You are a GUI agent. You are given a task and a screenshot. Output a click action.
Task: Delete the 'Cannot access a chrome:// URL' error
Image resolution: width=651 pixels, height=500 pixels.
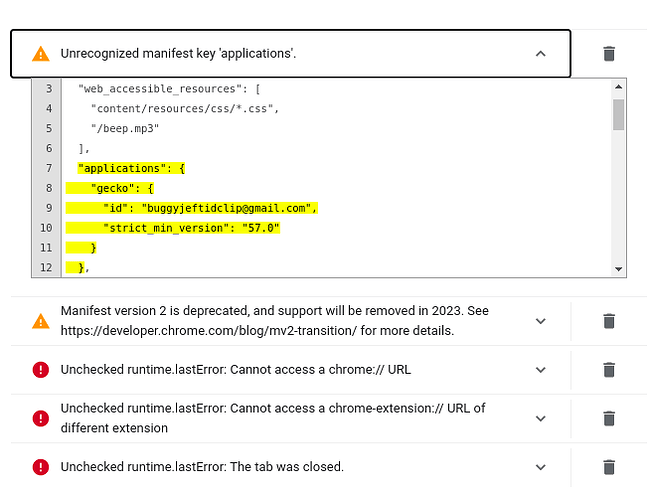click(x=609, y=370)
